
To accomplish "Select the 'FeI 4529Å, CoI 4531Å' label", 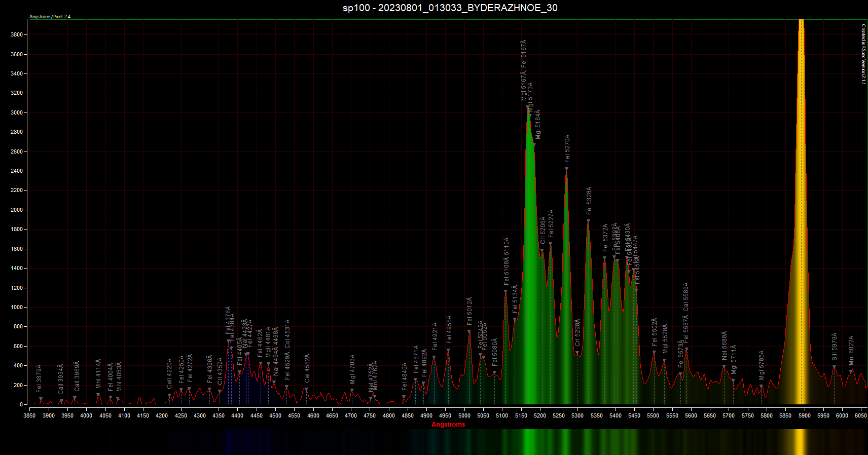I will (x=287, y=350).
